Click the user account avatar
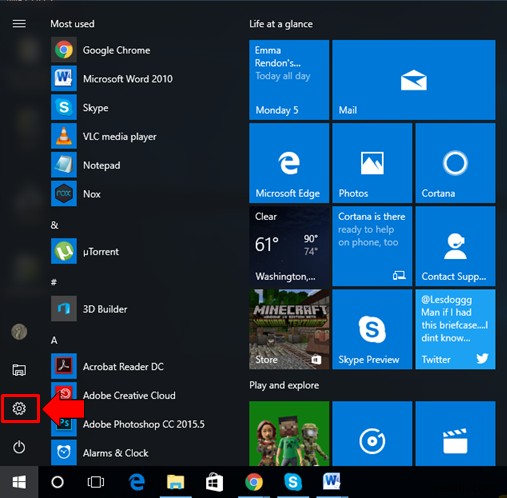This screenshot has height=498, width=507. pos(19,332)
